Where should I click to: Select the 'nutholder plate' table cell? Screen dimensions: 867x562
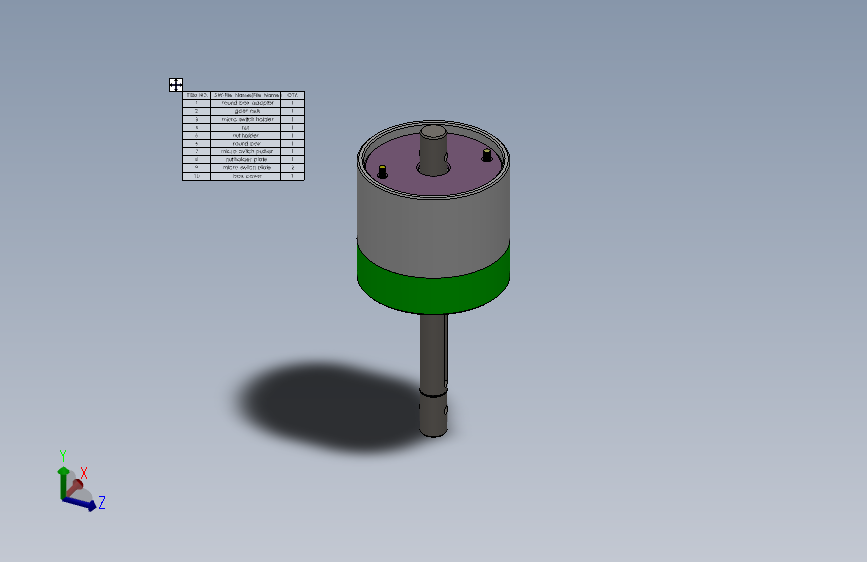click(246, 159)
